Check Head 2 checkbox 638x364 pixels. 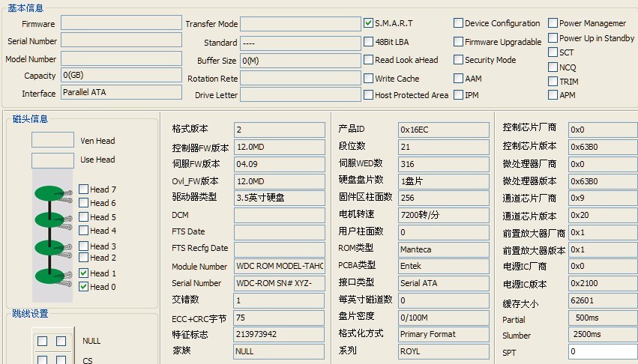tap(83, 258)
